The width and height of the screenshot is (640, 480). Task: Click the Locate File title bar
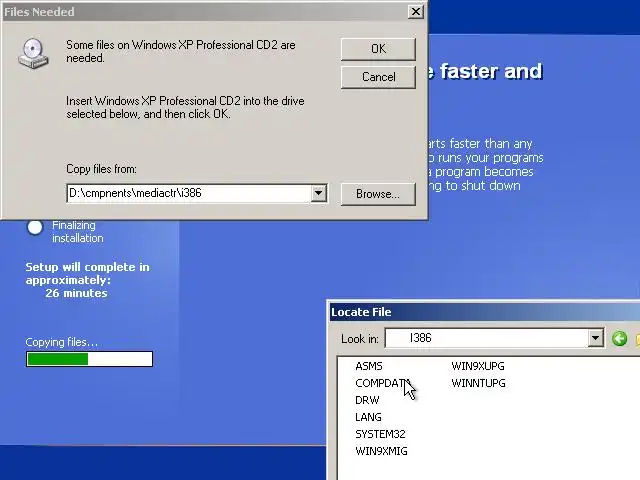484,312
